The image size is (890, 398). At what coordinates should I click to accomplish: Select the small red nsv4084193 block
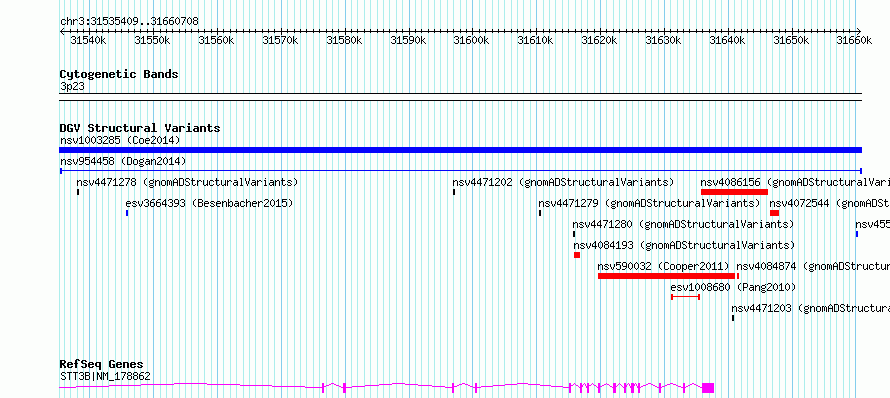pos(577,255)
